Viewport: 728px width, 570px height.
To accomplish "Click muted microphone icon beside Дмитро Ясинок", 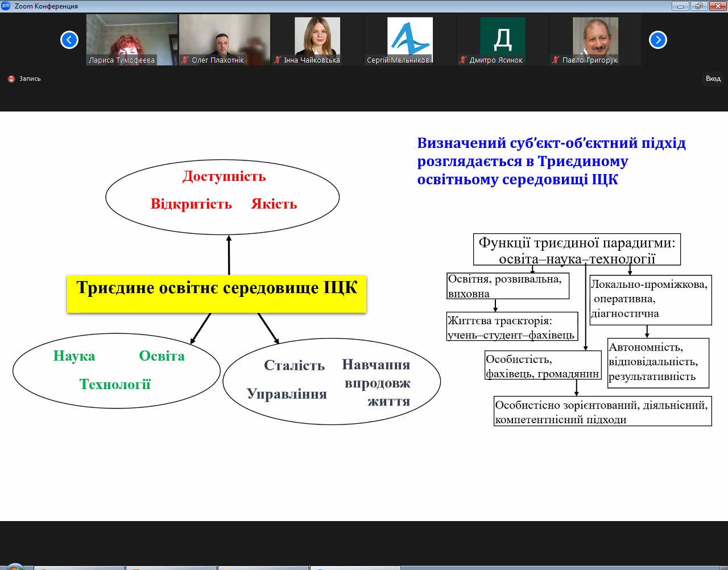I will tap(463, 60).
